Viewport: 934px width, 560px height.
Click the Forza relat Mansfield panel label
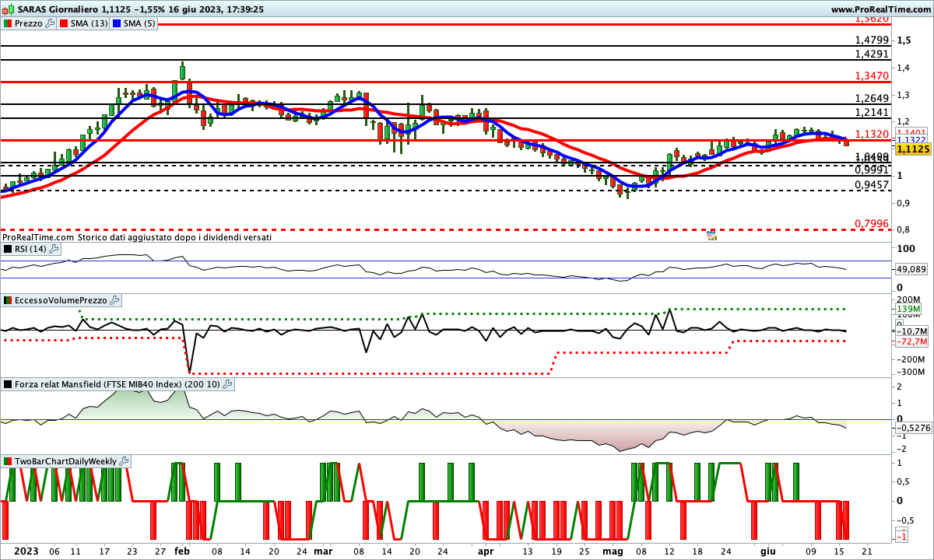117,384
